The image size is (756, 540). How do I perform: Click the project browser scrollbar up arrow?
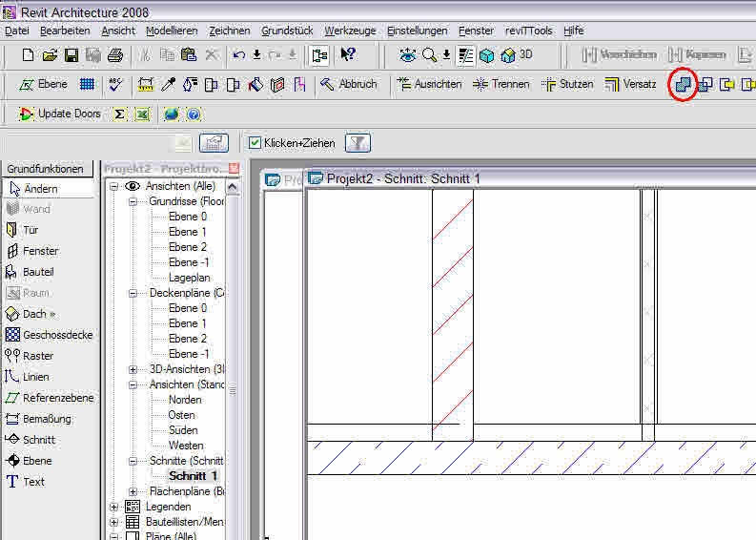pyautogui.click(x=233, y=187)
